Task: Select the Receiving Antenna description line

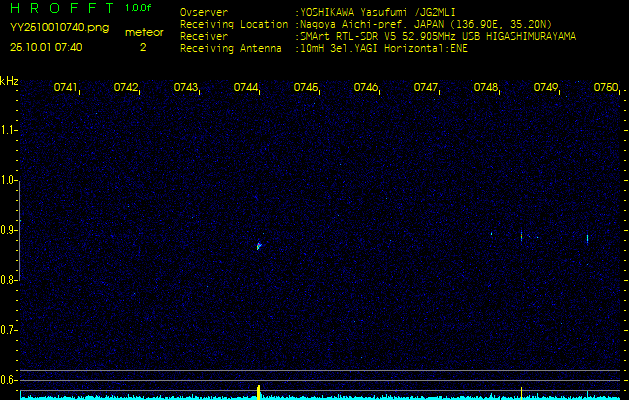Action: click(323, 47)
